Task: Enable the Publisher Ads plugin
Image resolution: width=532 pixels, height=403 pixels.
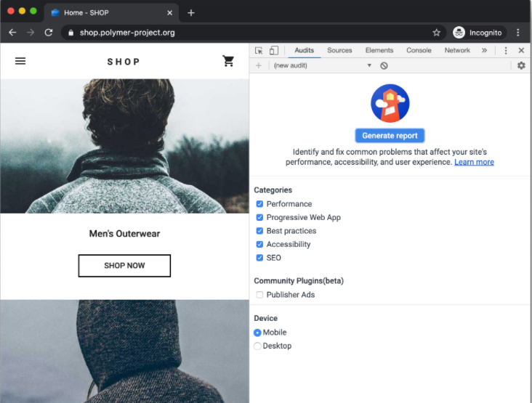Action: tap(259, 295)
